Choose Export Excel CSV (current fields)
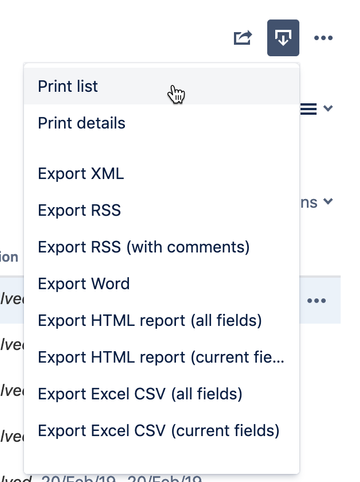 (x=162, y=430)
